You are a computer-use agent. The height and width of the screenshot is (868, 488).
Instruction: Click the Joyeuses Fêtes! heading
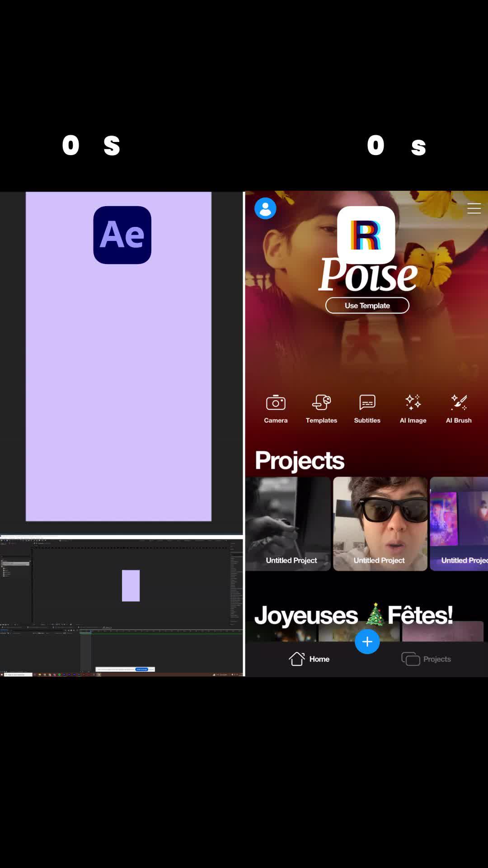click(x=354, y=615)
